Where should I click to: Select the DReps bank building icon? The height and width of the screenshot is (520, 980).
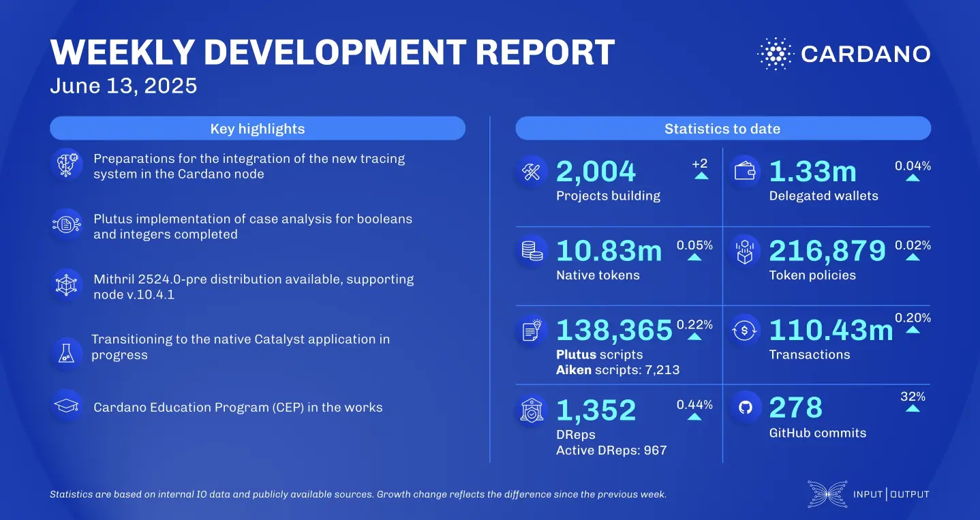click(531, 408)
